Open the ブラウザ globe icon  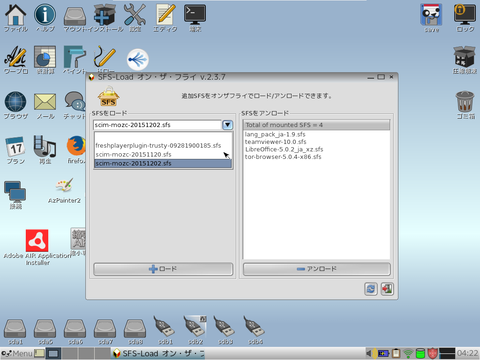pyautogui.click(x=15, y=102)
